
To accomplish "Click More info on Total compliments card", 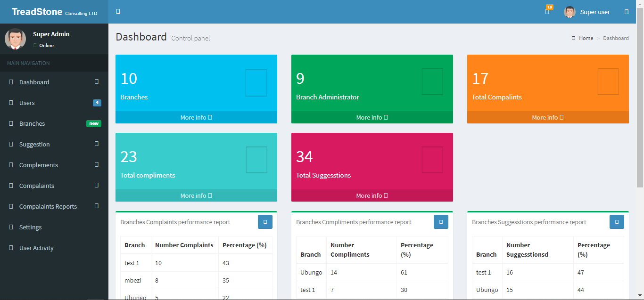I will [x=196, y=195].
